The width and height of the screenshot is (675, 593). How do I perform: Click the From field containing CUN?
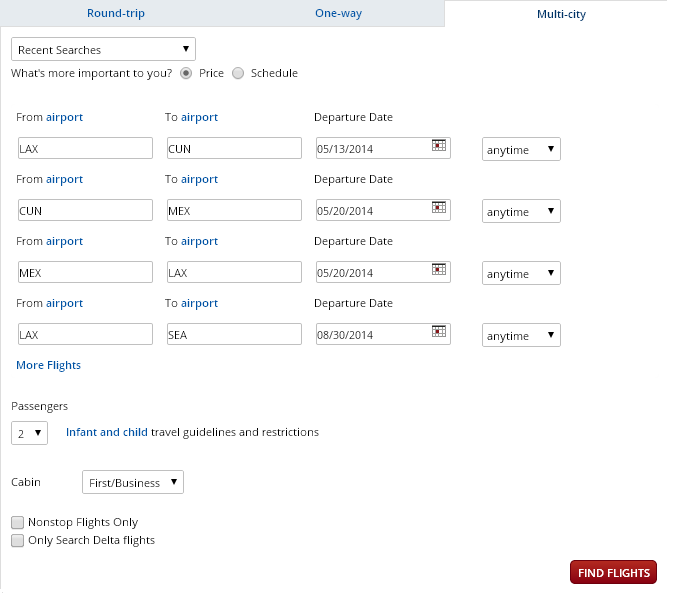tap(85, 210)
